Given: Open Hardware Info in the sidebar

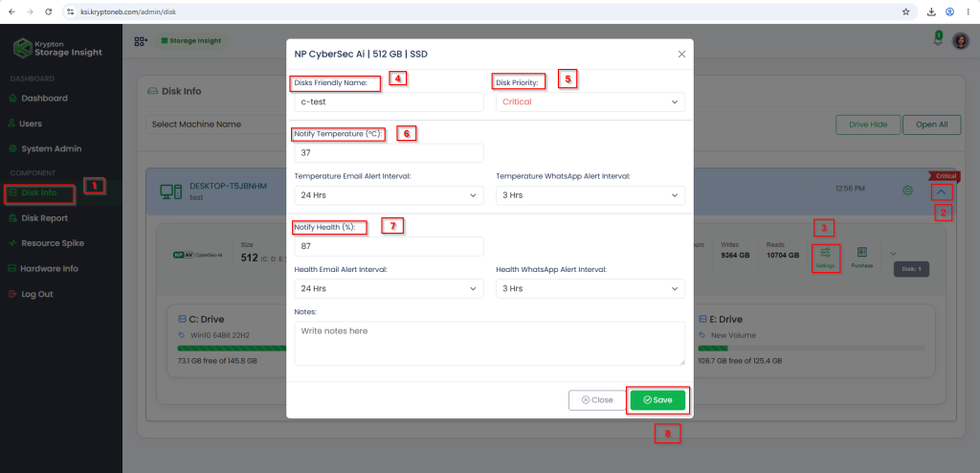Looking at the screenshot, I should tap(50, 268).
